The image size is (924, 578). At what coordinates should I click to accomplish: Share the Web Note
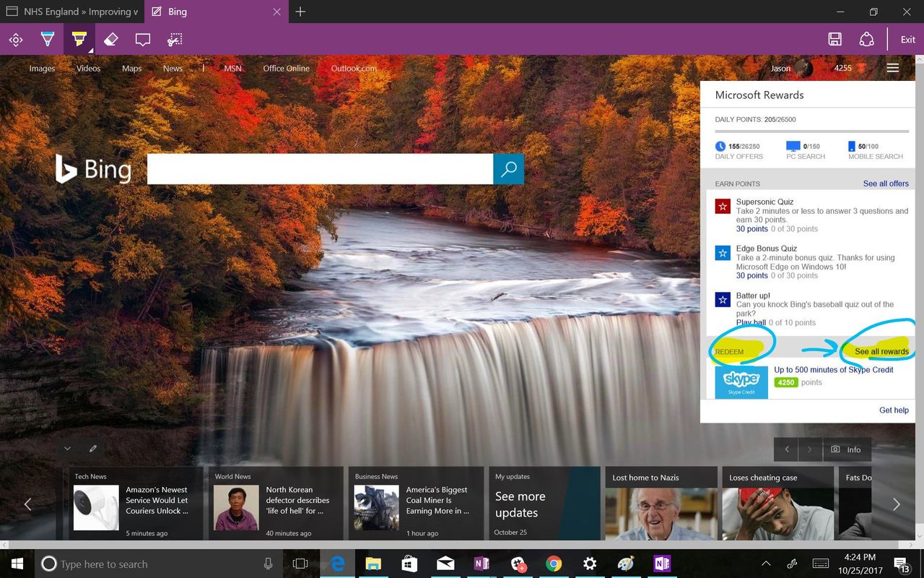coord(866,40)
